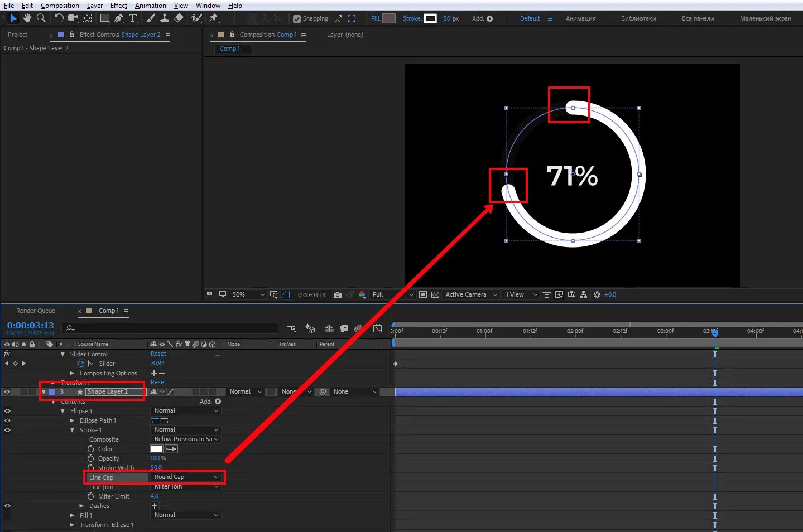Select the Rotation tool
Screen dimensions: 803x532
click(x=59, y=18)
